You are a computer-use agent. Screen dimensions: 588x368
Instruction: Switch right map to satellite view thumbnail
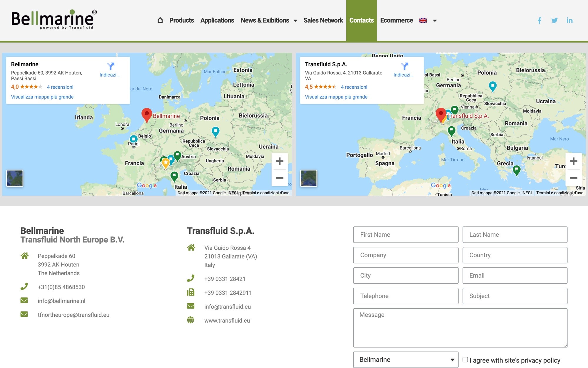[308, 178]
